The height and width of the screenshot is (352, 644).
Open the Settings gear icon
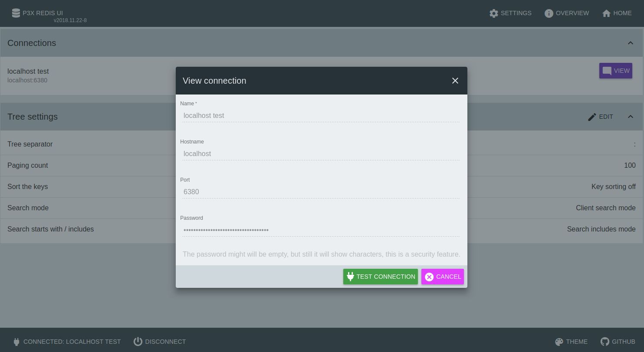click(494, 13)
